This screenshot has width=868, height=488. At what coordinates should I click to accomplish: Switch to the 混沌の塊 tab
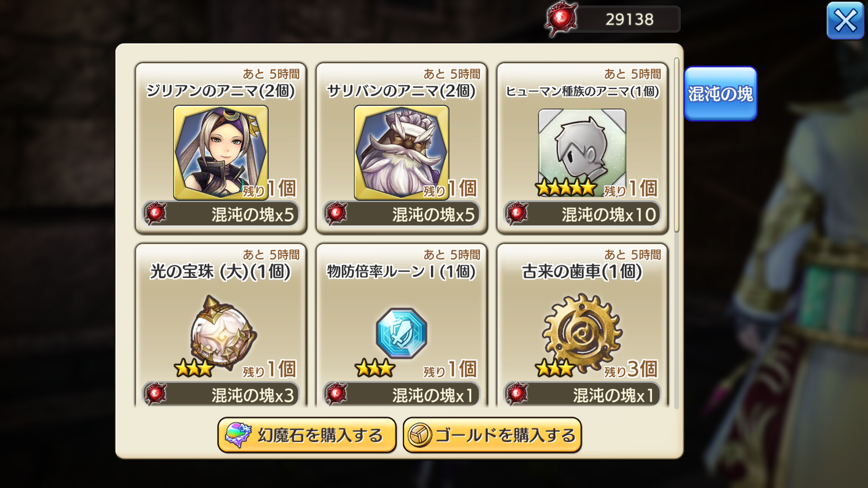[720, 94]
